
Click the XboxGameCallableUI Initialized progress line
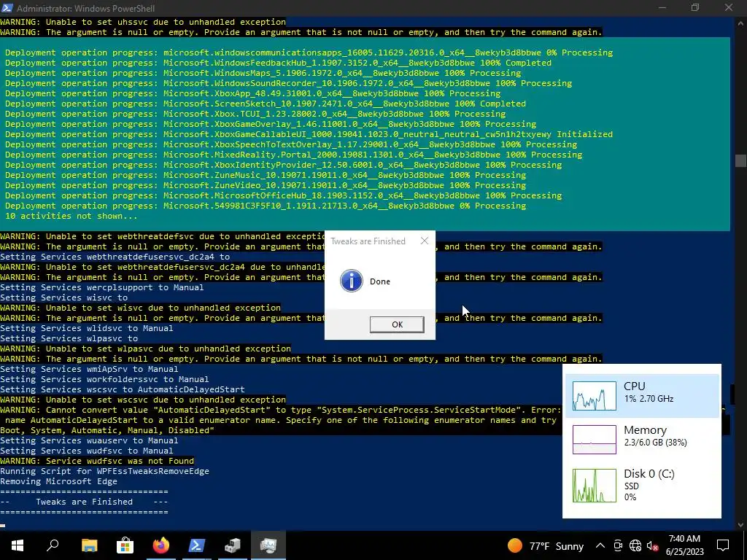309,134
